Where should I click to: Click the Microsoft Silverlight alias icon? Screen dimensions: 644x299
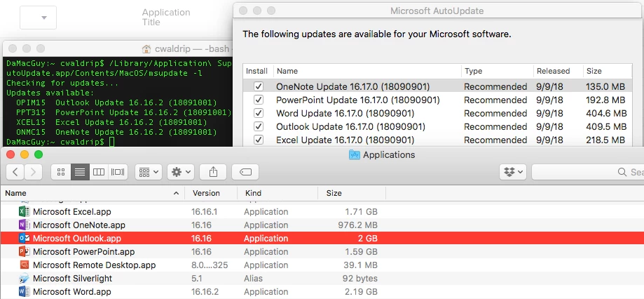pyautogui.click(x=25, y=279)
